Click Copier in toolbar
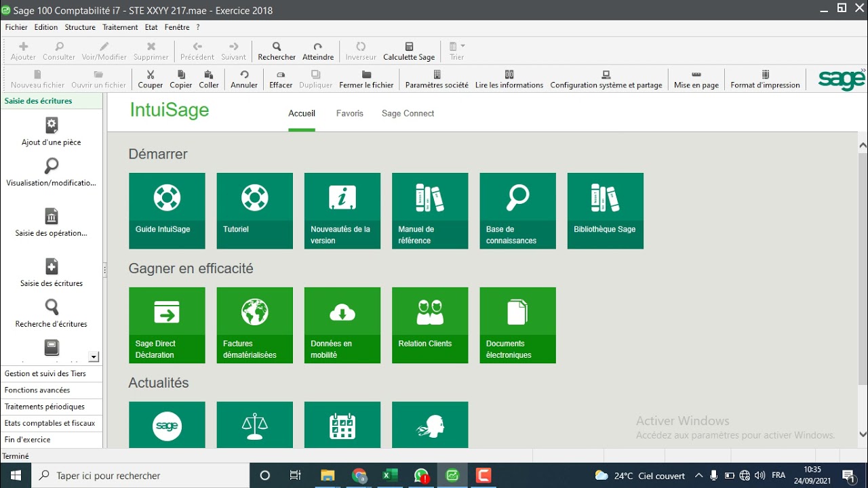 tap(181, 79)
